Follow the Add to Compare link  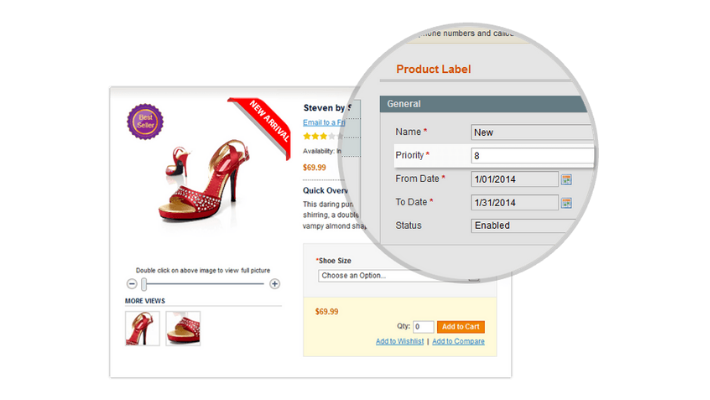click(x=458, y=342)
